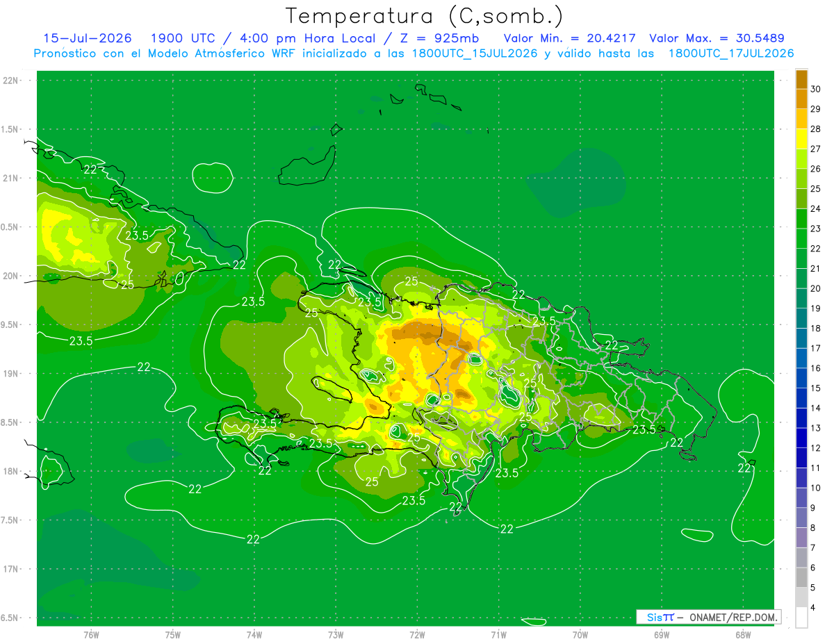Click the "Sis" logo in the credit box
Screen dimensions: 834x644
coord(656,617)
